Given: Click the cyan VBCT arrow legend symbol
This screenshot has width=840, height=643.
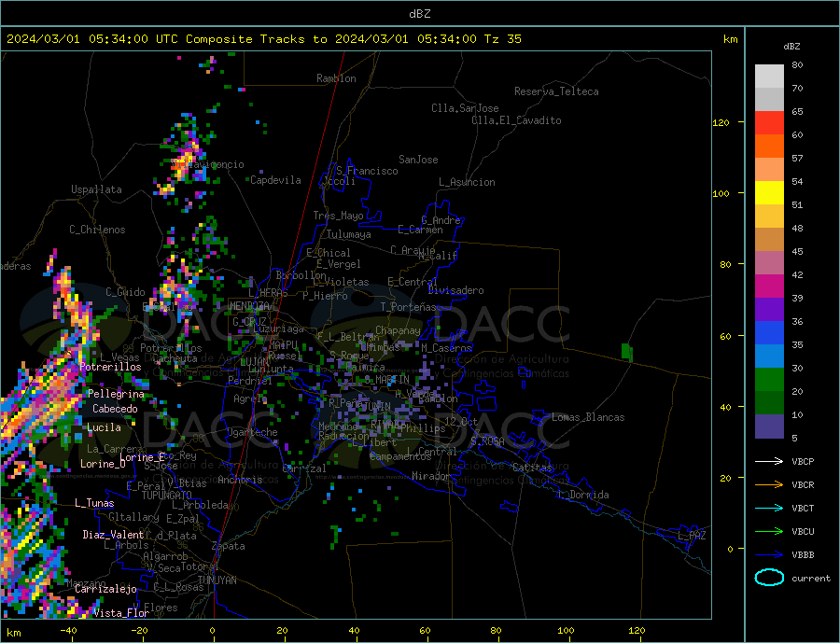Looking at the screenshot, I should [769, 508].
